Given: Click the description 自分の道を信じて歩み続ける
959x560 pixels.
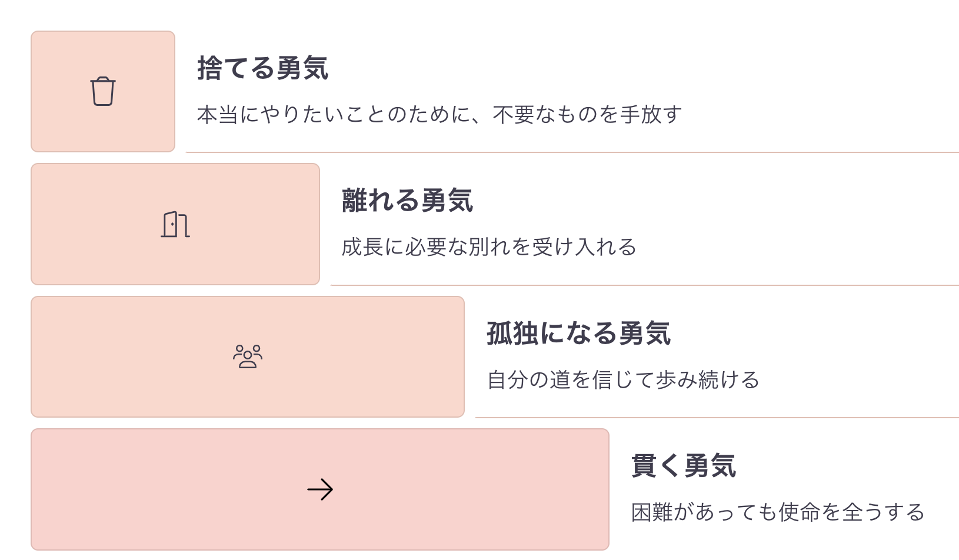Looking at the screenshot, I should tap(623, 380).
